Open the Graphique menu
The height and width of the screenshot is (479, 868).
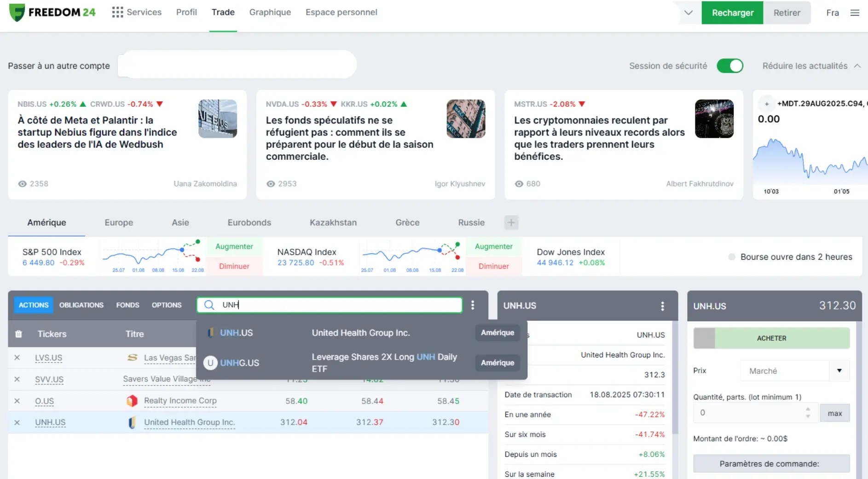point(270,12)
